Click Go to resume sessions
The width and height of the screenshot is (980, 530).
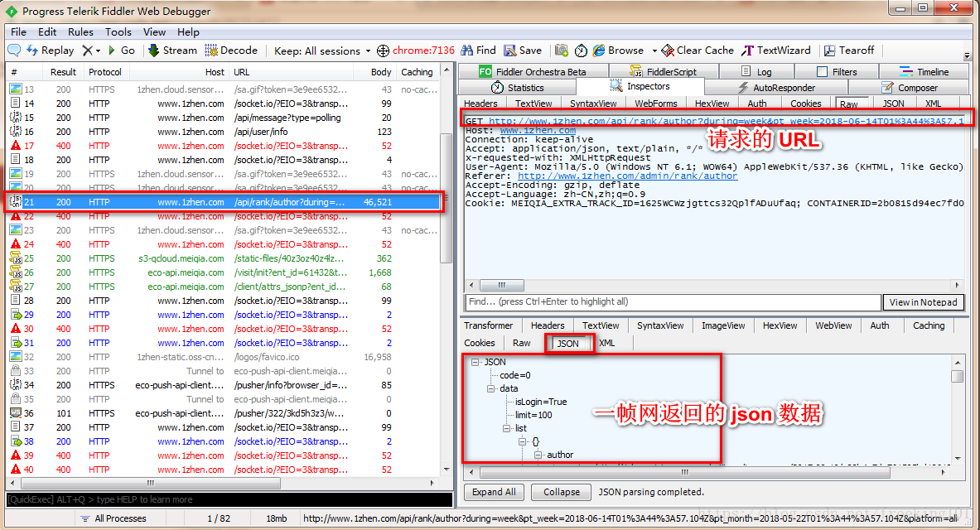[x=121, y=50]
